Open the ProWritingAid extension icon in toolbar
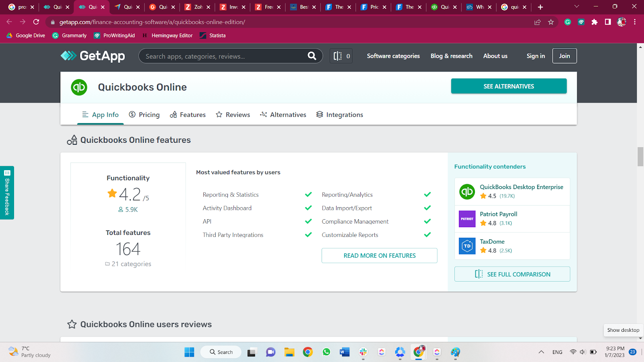644x362 pixels. click(x=581, y=22)
